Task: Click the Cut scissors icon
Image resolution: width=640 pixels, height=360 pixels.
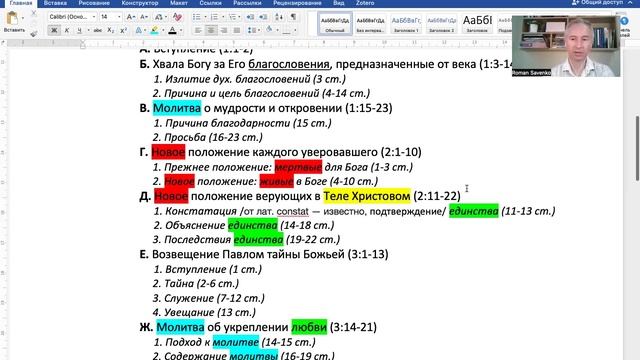Action: click(33, 14)
